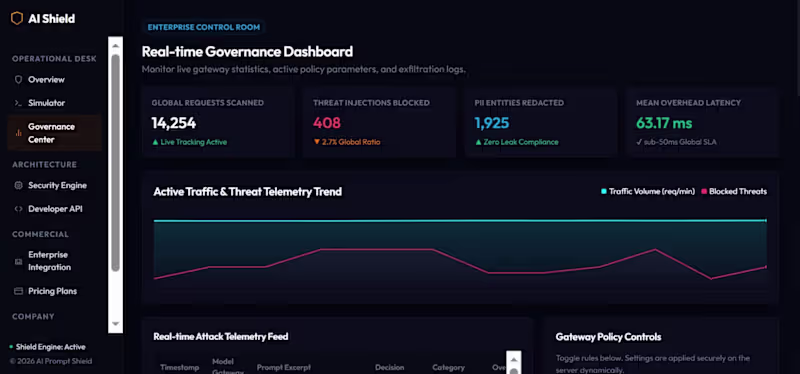Click the Category column header
This screenshot has height=374, width=800.
[448, 367]
